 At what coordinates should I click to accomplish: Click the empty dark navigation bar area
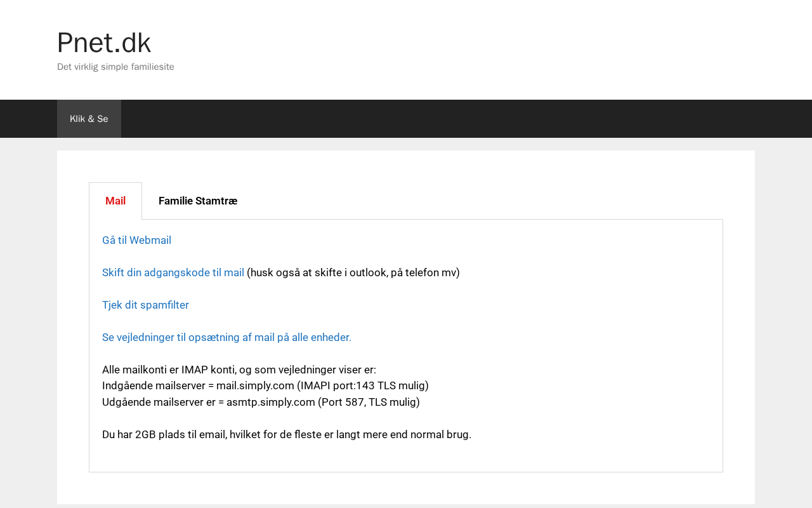click(x=444, y=119)
